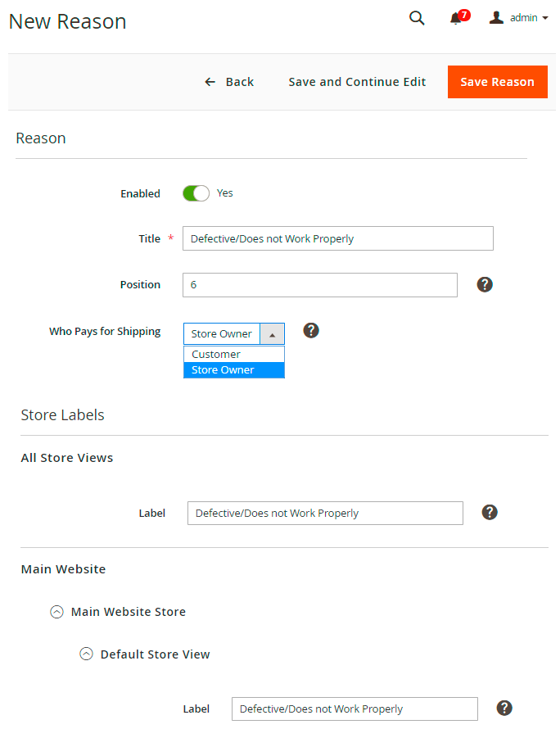Collapse the Default Store View section
This screenshot has width=560, height=738.
[86, 654]
